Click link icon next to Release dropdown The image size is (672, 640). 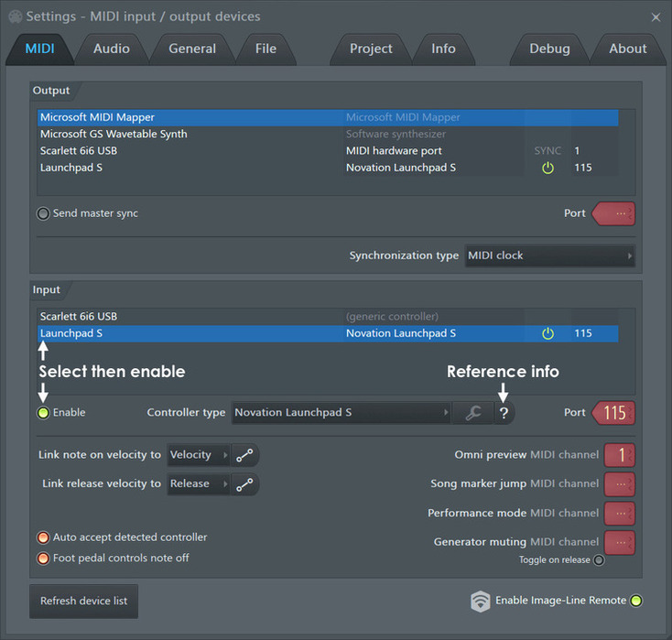pyautogui.click(x=244, y=484)
